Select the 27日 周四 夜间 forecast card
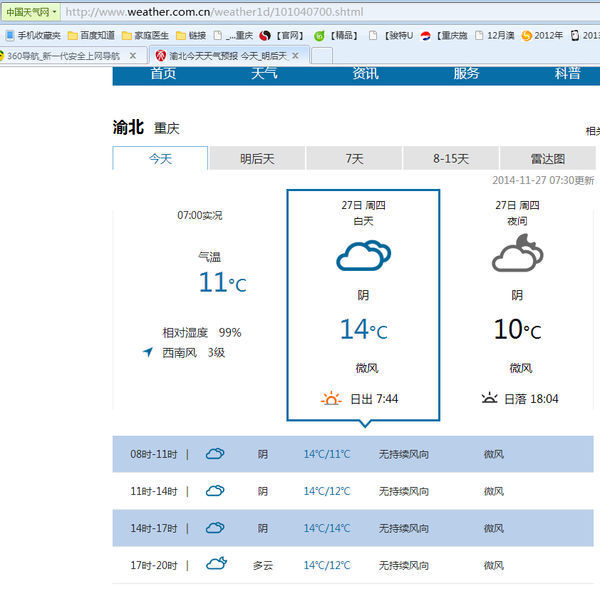The image size is (600, 589). [517, 305]
